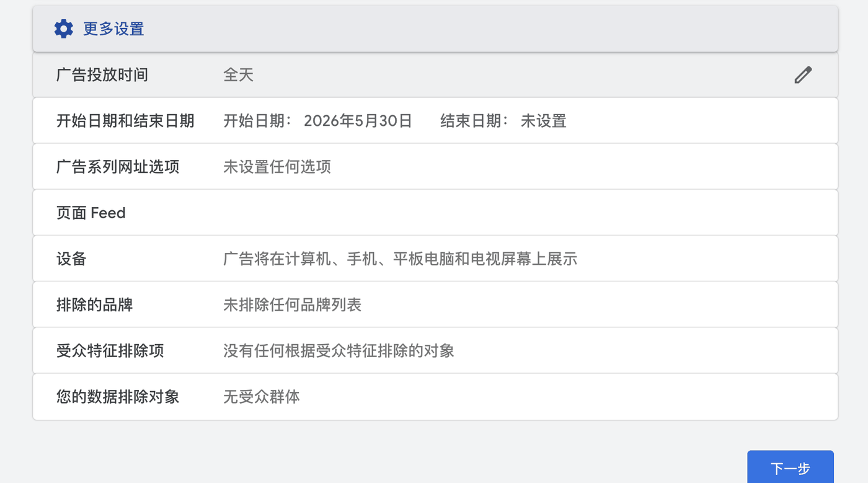Click the 无受众群体 value

point(262,397)
